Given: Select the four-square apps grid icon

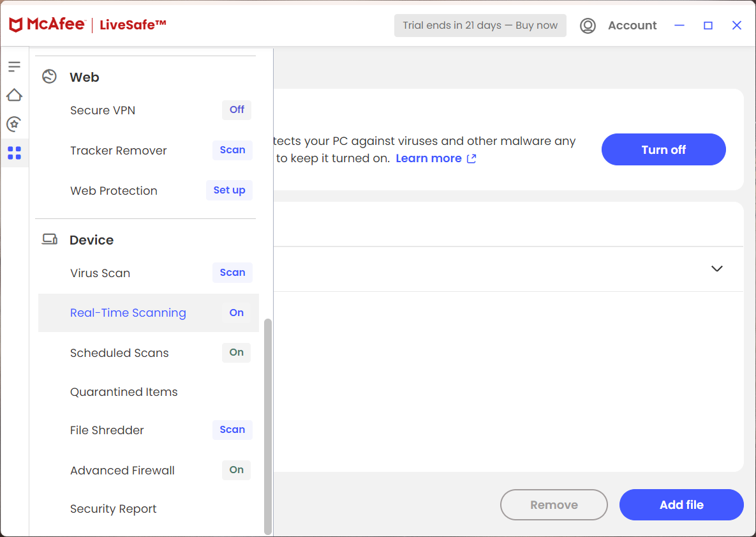Looking at the screenshot, I should 15,153.
